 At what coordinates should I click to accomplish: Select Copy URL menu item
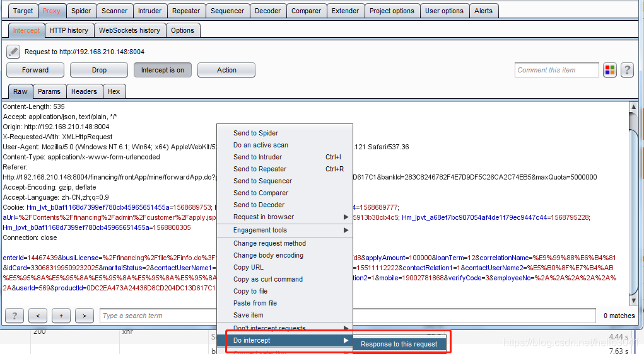(284, 268)
